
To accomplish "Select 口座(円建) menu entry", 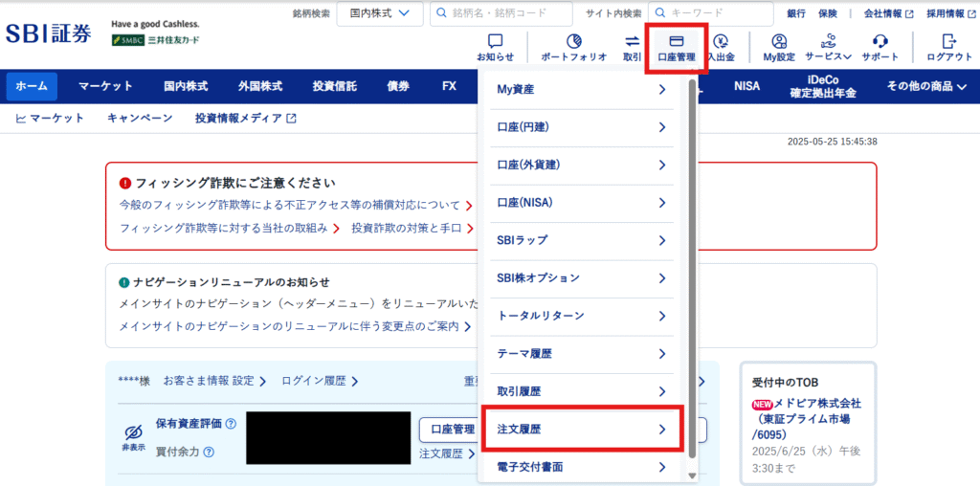I will [x=581, y=127].
